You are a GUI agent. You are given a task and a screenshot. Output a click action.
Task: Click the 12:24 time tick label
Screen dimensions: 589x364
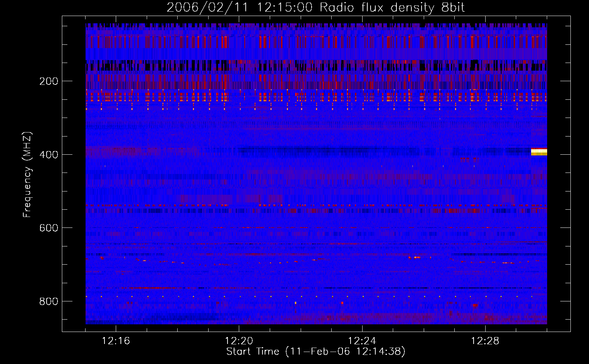362,341
